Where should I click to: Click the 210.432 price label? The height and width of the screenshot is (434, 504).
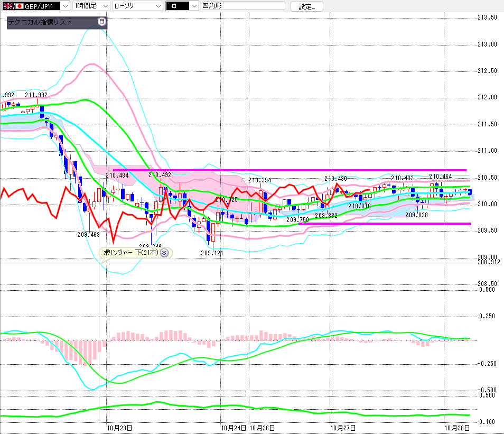tap(402, 178)
